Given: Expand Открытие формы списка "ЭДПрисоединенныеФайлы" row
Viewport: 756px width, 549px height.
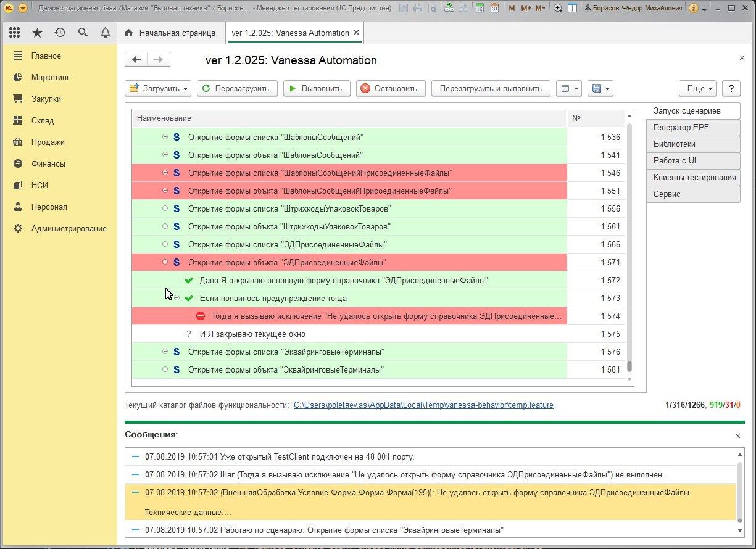Looking at the screenshot, I should [x=165, y=244].
